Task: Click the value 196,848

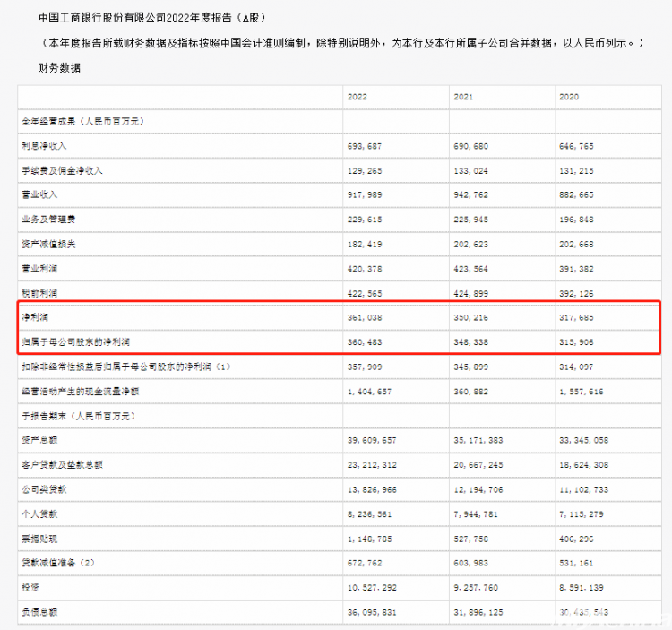Action: click(576, 220)
